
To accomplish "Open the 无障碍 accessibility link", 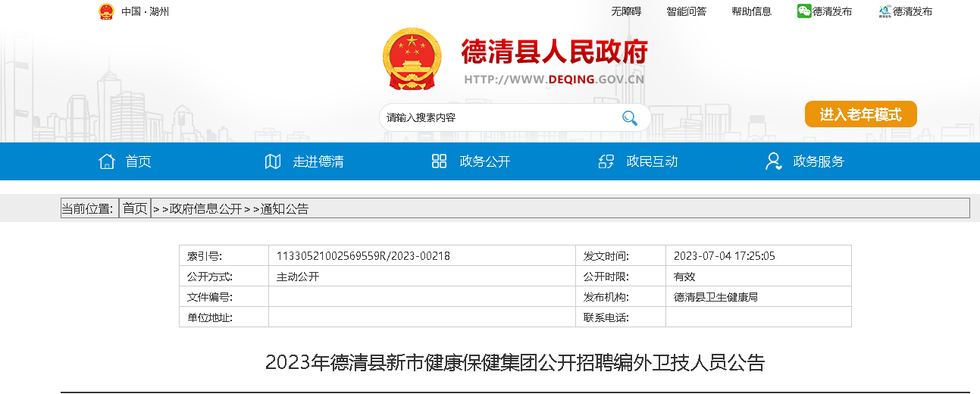I will click(x=626, y=11).
